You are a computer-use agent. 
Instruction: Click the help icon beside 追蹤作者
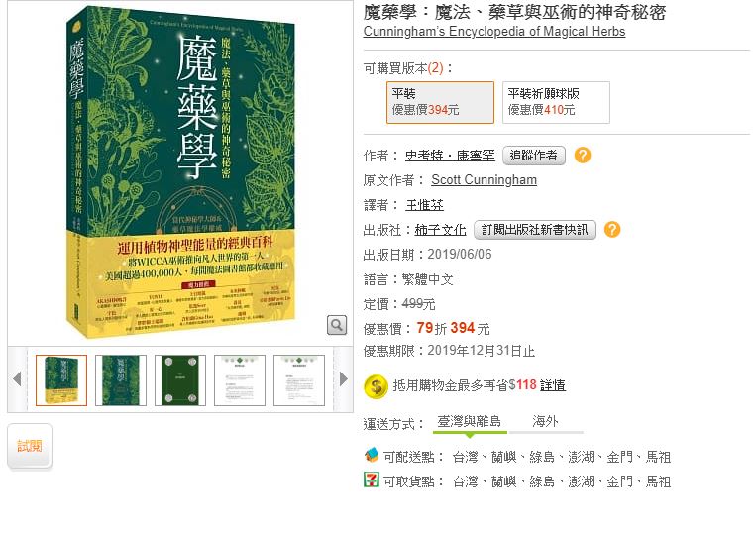click(583, 156)
